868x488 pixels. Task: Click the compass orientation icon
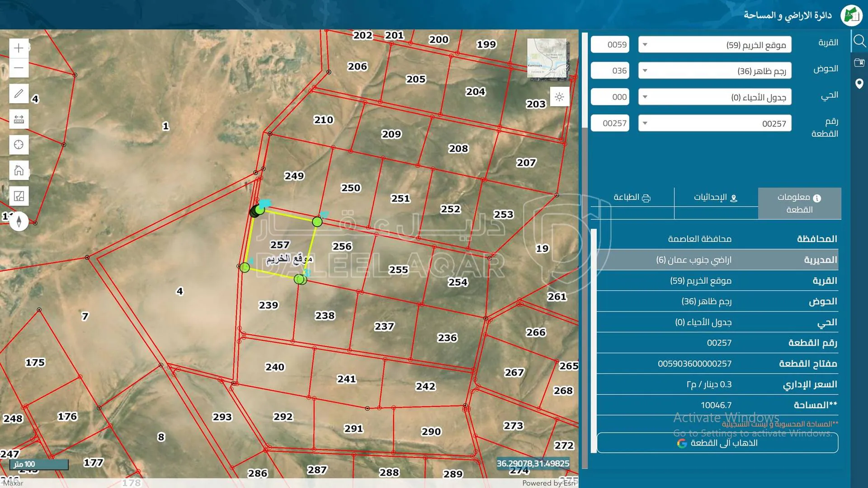19,221
